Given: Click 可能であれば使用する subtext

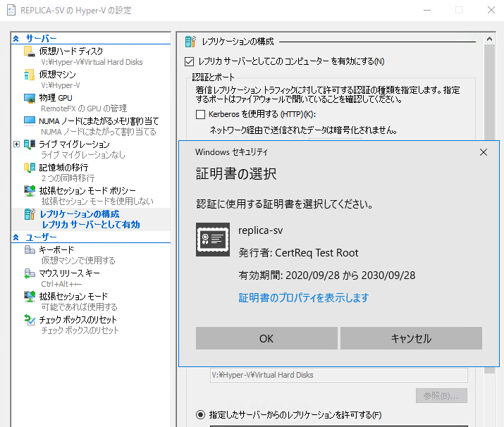Looking at the screenshot, I should pyautogui.click(x=79, y=307).
